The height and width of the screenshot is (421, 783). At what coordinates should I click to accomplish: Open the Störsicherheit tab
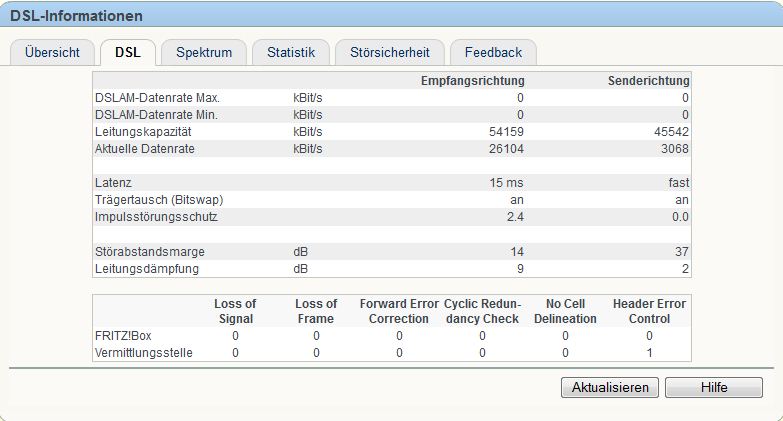coord(388,52)
